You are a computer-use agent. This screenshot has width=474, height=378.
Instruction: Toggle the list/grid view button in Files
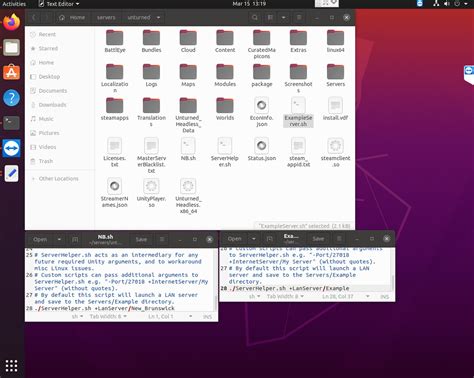pyautogui.click(x=270, y=17)
